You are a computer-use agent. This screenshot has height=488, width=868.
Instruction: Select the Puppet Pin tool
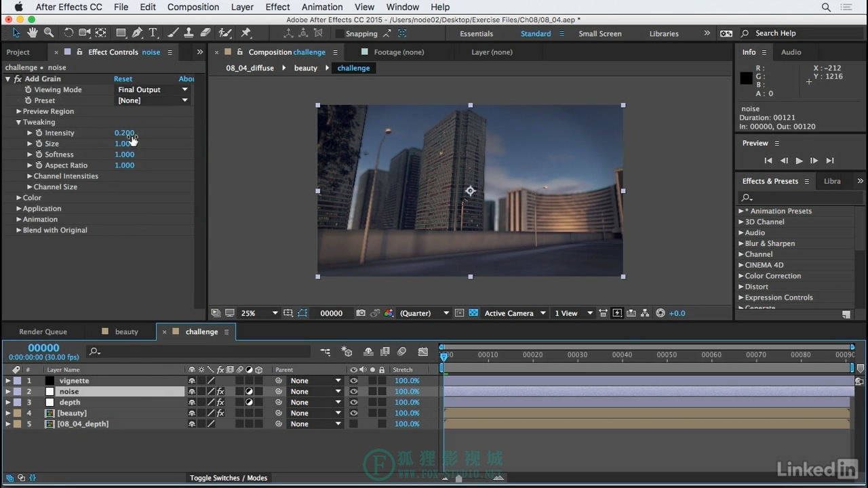(x=245, y=33)
